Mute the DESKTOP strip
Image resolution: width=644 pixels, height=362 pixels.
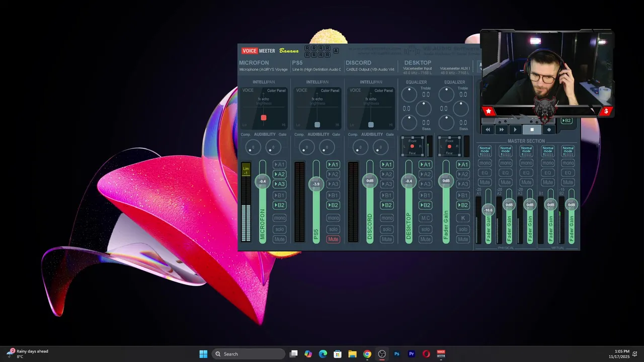coord(426,239)
